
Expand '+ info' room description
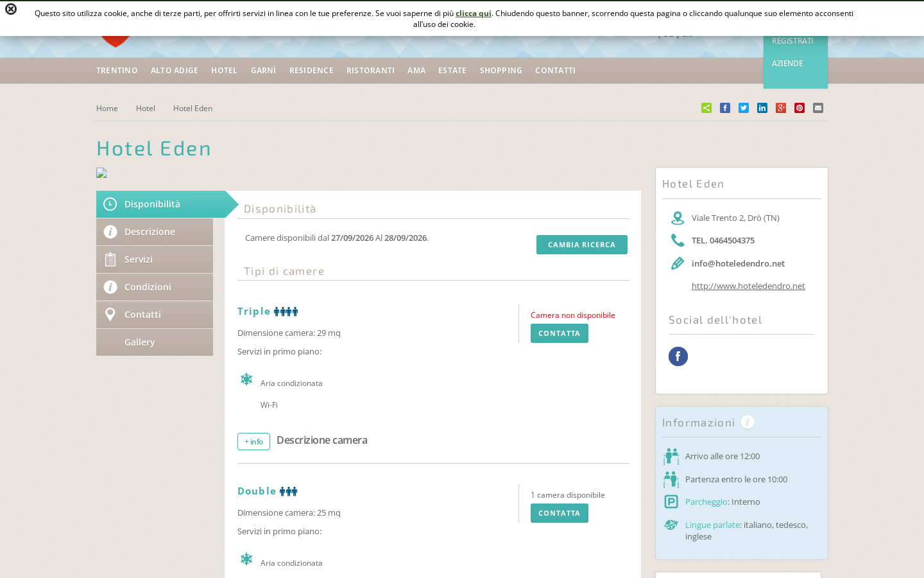tap(253, 442)
